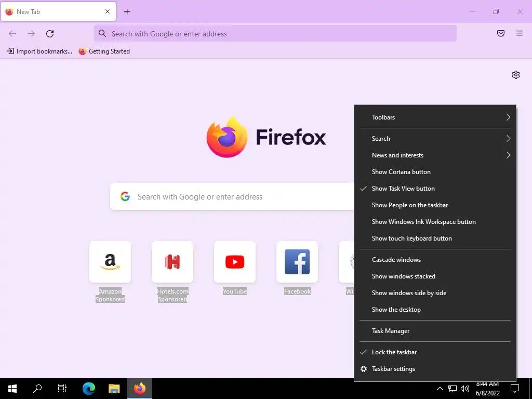
Task: Enable Show People on the taskbar
Action: (x=435, y=205)
